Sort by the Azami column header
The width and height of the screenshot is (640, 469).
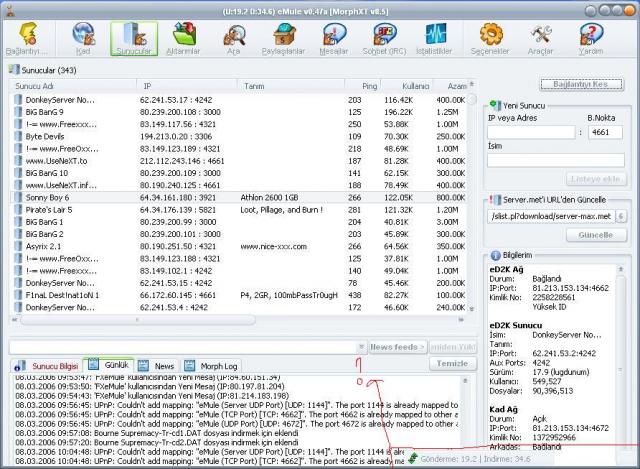(x=449, y=86)
